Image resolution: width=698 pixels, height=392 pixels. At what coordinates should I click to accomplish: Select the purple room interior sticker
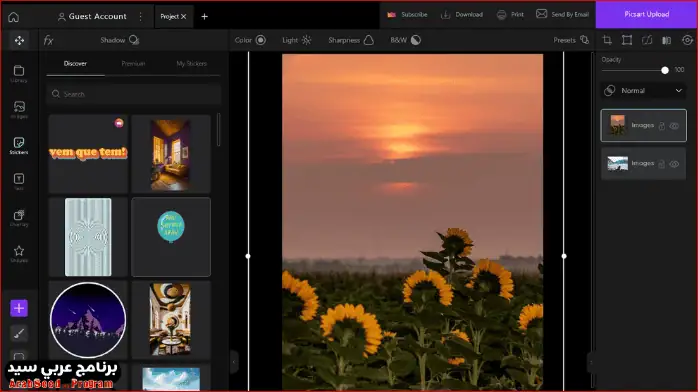(x=171, y=154)
